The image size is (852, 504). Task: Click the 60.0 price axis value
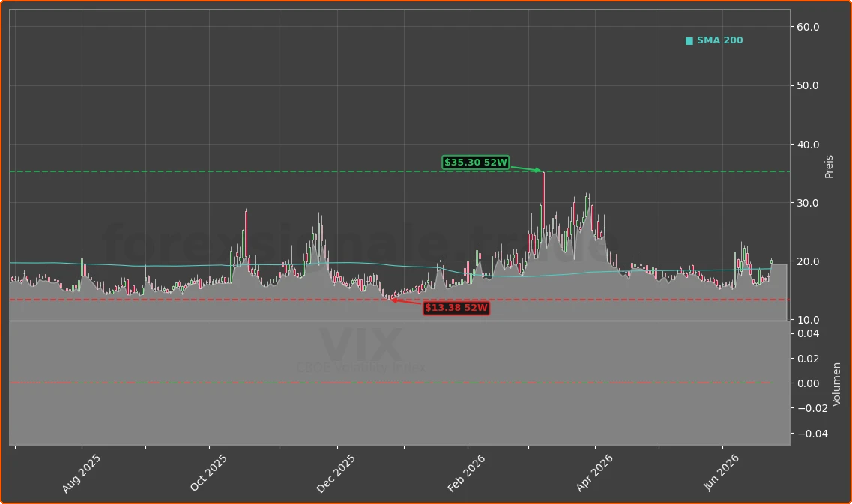(808, 27)
